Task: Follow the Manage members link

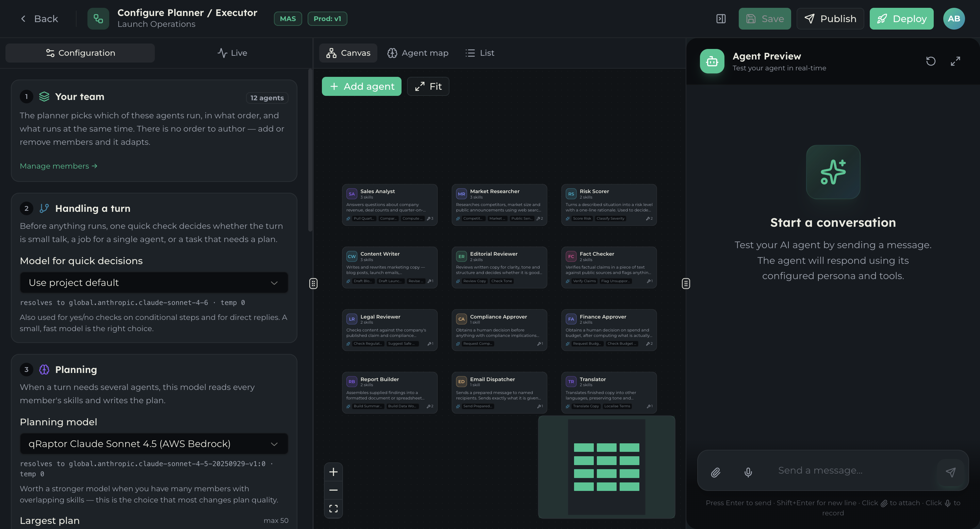Action: 59,166
